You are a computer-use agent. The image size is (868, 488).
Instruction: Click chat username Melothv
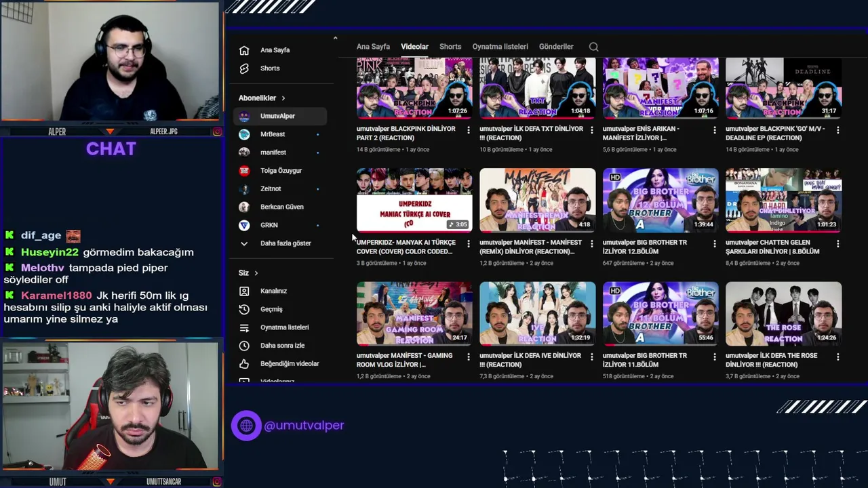point(43,268)
